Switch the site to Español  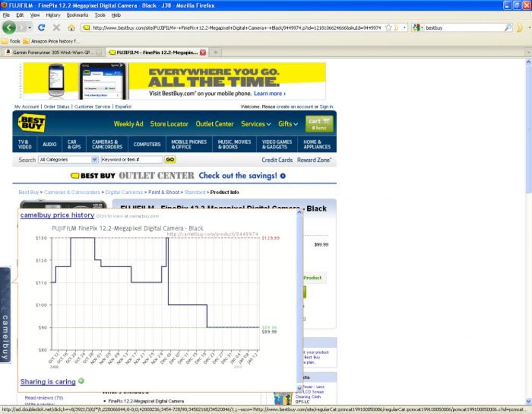[123, 107]
